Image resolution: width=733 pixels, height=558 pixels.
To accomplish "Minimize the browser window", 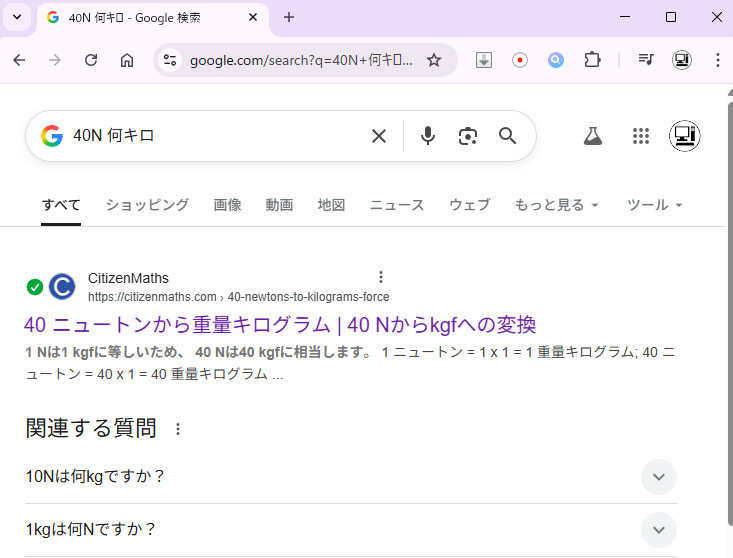I will coord(625,17).
